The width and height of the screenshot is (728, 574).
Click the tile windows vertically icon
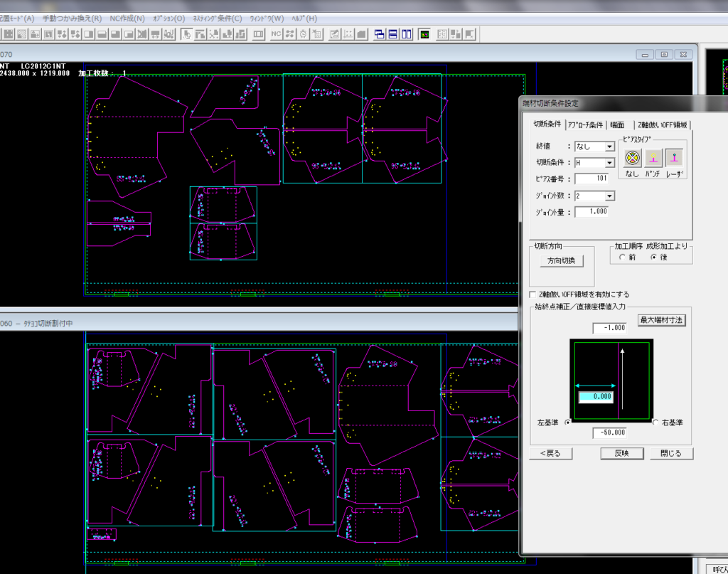407,34
